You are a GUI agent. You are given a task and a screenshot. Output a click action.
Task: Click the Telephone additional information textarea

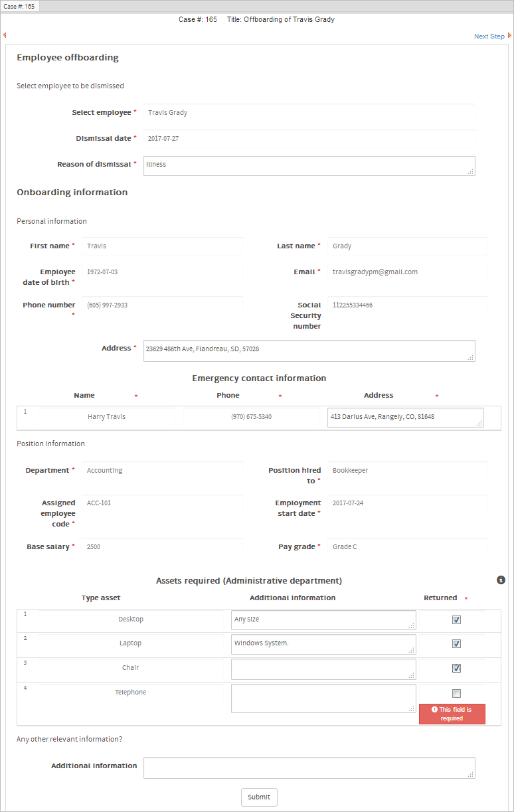point(323,698)
